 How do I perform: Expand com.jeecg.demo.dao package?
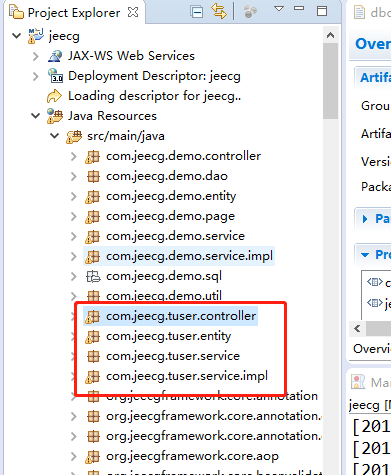point(74,176)
